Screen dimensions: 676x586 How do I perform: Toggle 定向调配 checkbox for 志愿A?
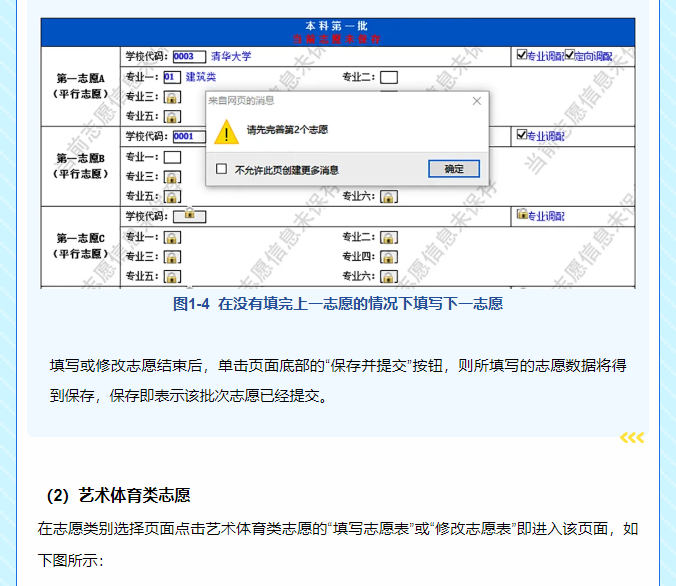coord(569,55)
